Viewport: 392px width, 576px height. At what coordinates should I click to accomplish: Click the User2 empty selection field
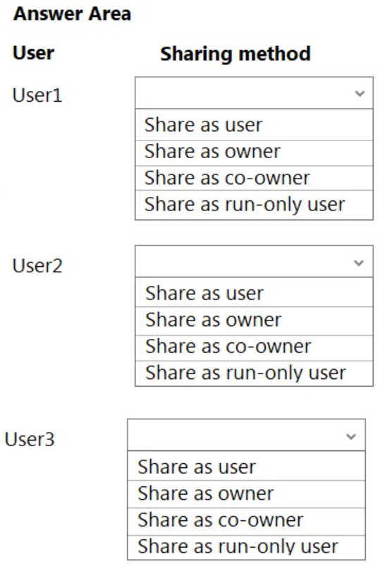(x=254, y=261)
